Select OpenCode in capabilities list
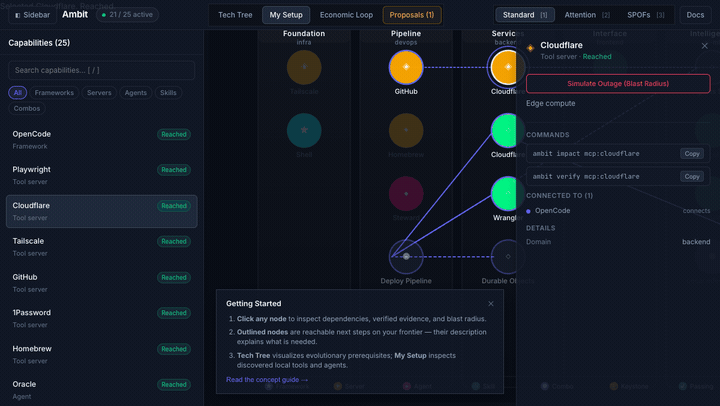 click(101, 140)
